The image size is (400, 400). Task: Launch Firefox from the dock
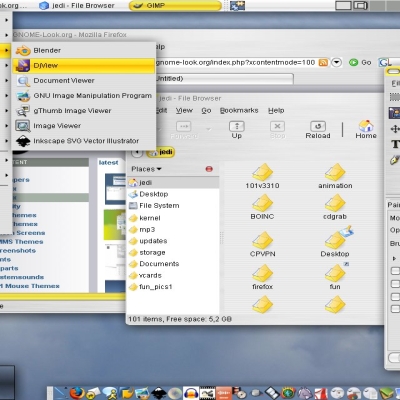(x=77, y=393)
